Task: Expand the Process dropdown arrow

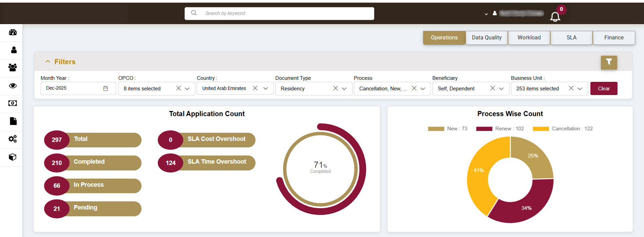Action: (x=423, y=89)
